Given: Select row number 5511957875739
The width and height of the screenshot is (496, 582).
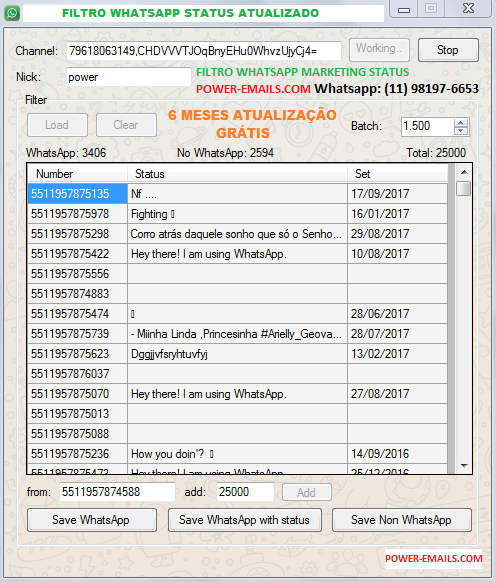Looking at the screenshot, I should point(78,334).
